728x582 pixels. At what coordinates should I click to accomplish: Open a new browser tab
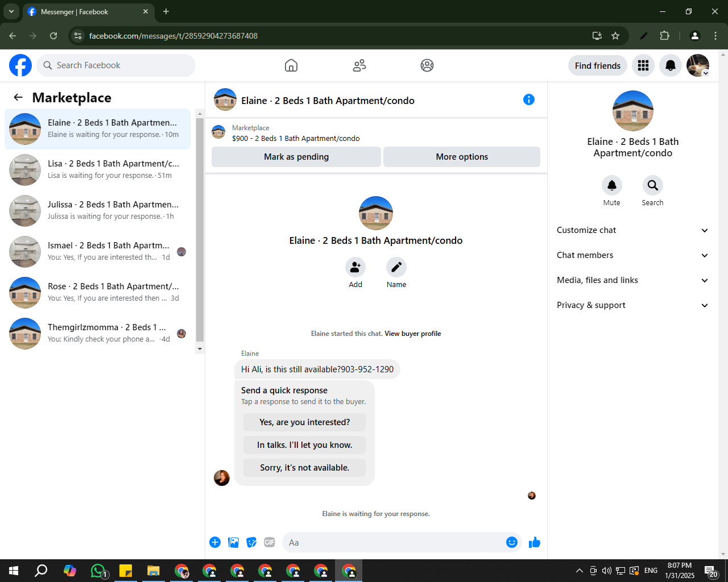tap(166, 11)
